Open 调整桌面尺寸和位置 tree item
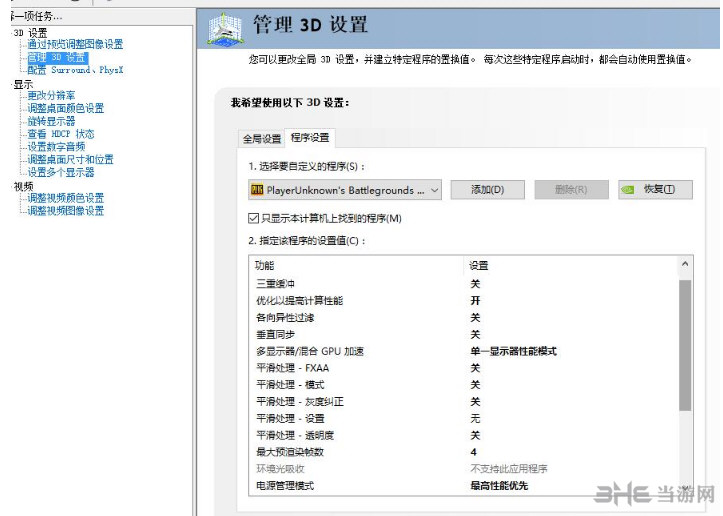 point(71,160)
